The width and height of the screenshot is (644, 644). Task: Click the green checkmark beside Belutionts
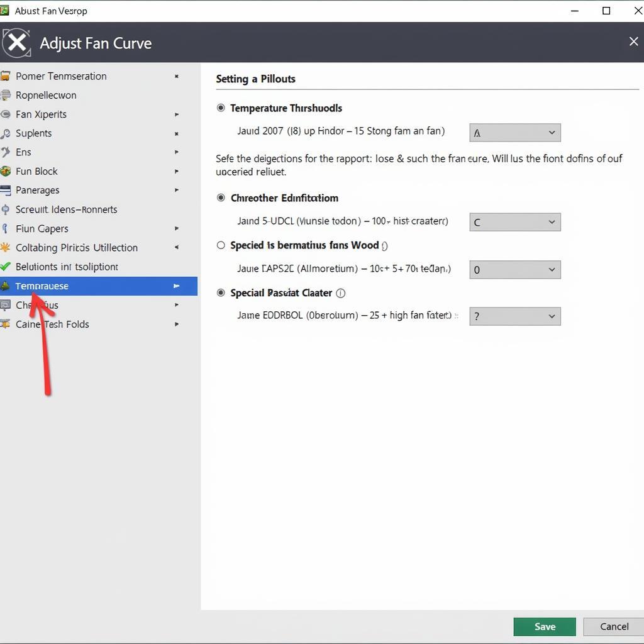[x=5, y=267]
